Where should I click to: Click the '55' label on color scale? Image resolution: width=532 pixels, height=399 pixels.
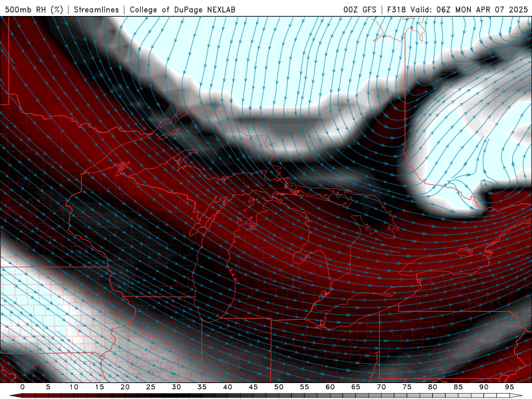coord(305,387)
